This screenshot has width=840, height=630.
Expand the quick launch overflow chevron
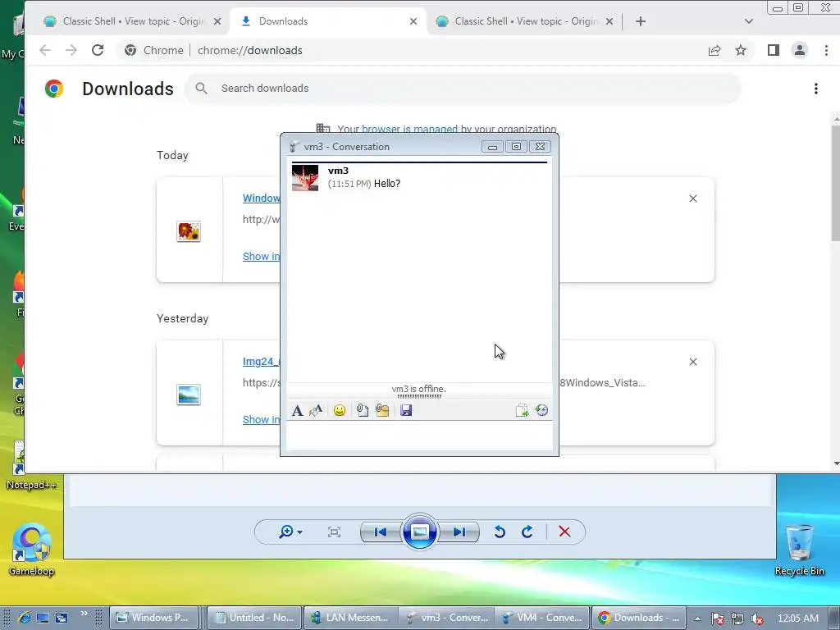84,614
